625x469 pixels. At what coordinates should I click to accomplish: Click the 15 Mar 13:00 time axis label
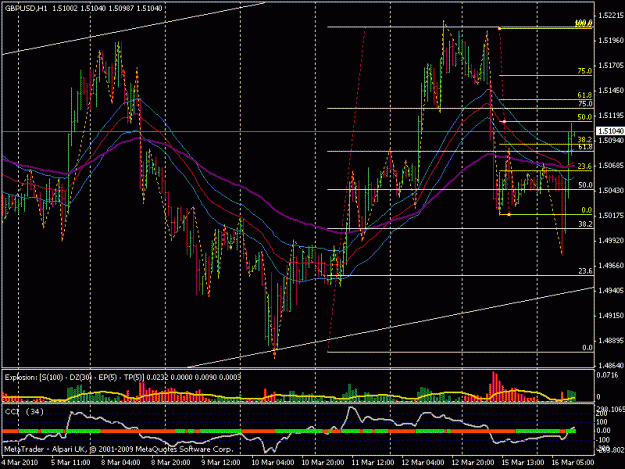click(523, 463)
